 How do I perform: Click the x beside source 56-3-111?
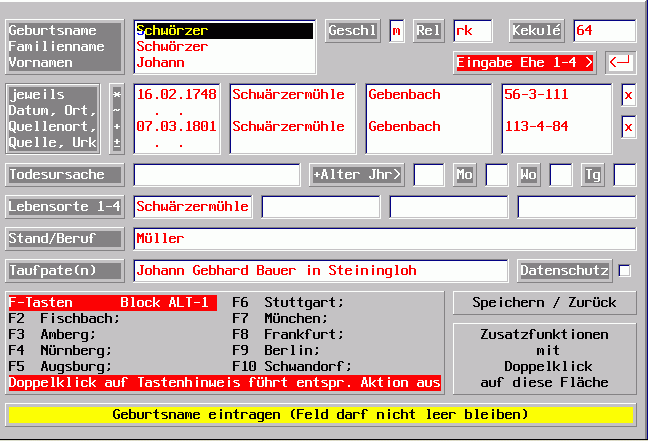pos(628,95)
